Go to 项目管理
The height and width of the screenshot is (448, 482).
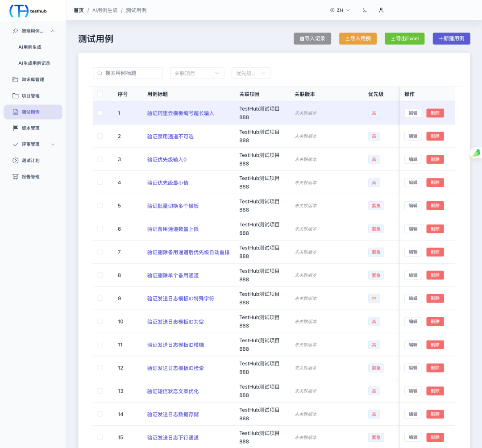click(x=33, y=96)
